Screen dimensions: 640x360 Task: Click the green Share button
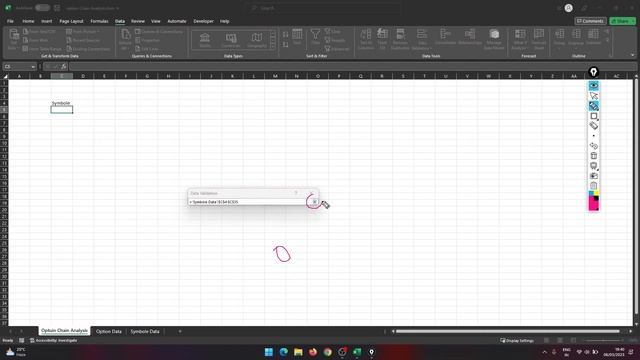622,21
